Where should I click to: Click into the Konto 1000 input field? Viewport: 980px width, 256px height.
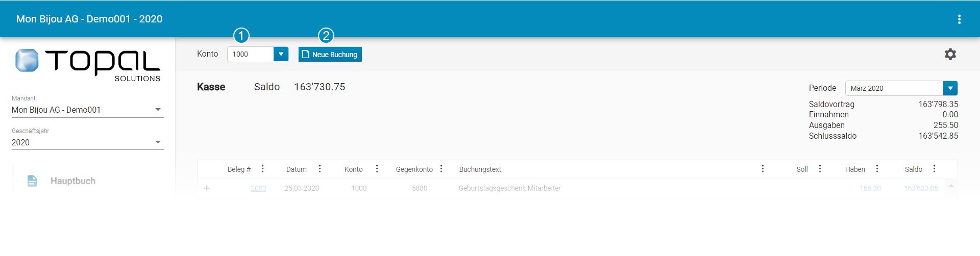[250, 54]
